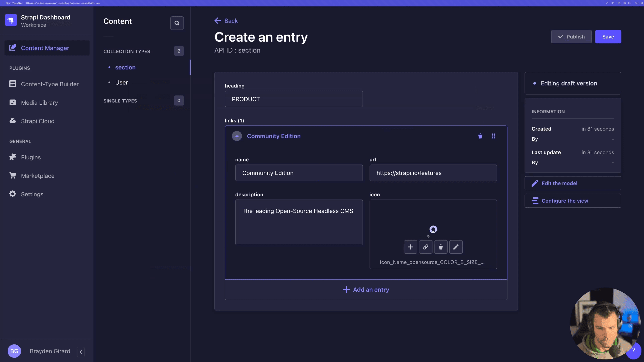
Task: Click the Content Manager pencil icon
Action: [13, 48]
